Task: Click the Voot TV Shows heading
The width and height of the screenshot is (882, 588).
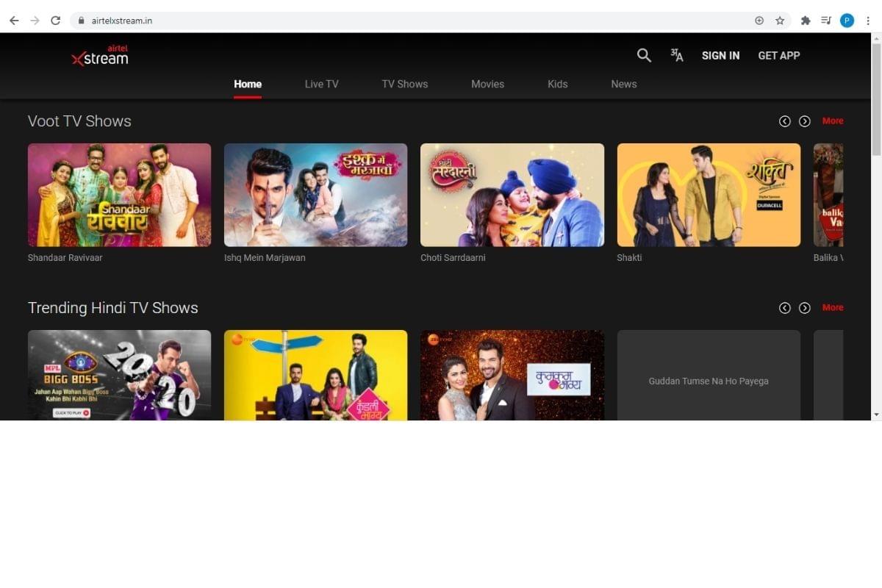Action: point(79,121)
